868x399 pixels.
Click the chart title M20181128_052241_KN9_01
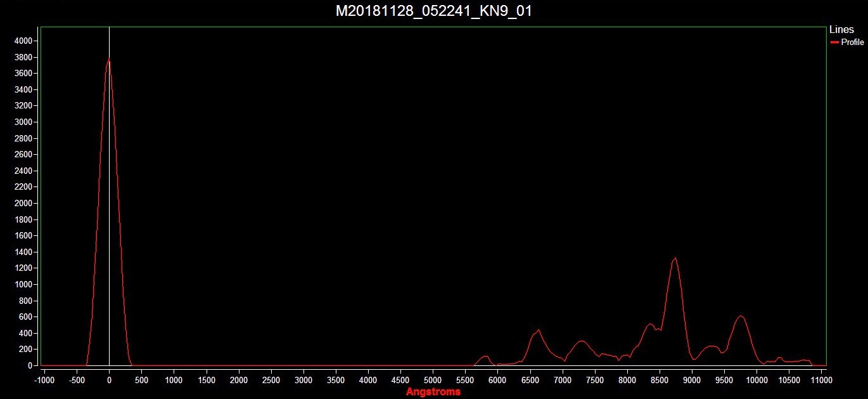433,11
